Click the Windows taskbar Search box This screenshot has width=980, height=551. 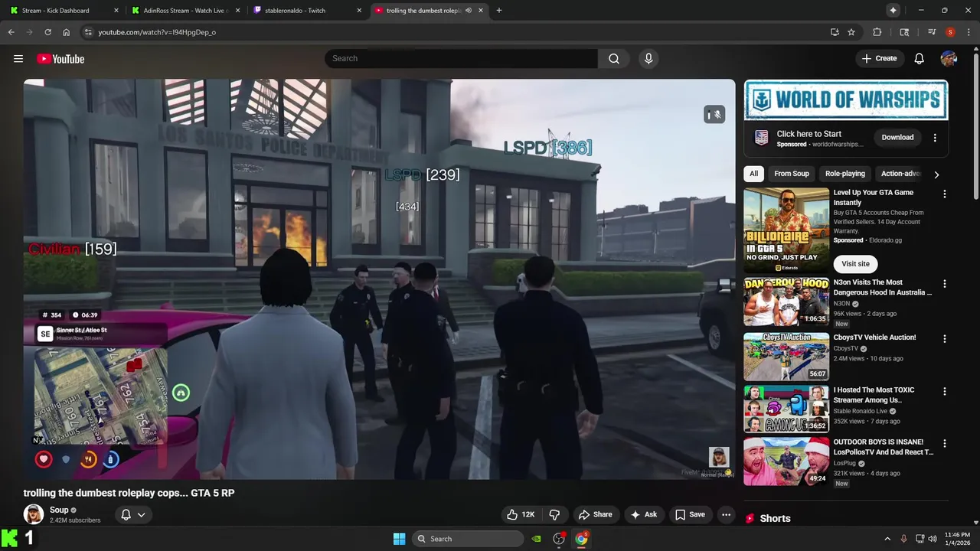coord(468,539)
